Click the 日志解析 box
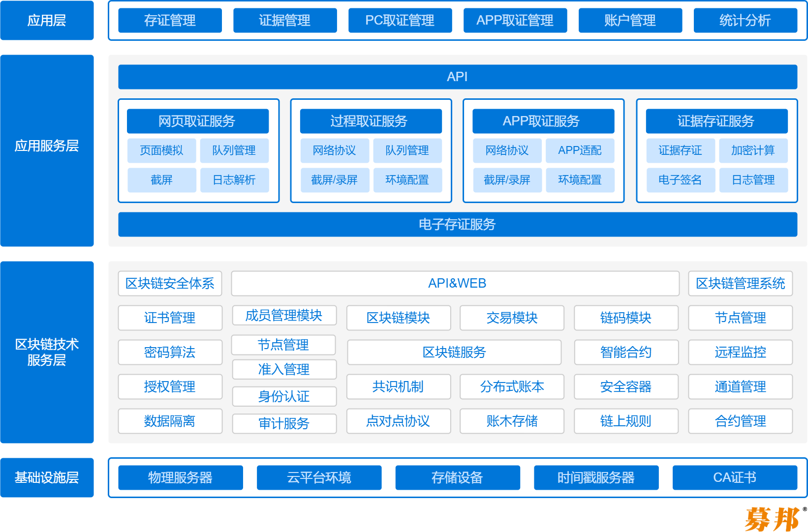Screen dimensions: 808x532 point(234,180)
